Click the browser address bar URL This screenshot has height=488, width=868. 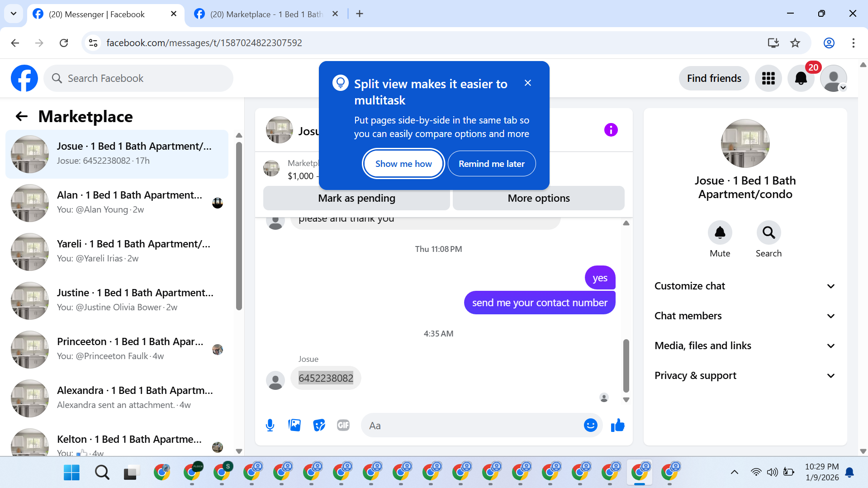tap(204, 43)
